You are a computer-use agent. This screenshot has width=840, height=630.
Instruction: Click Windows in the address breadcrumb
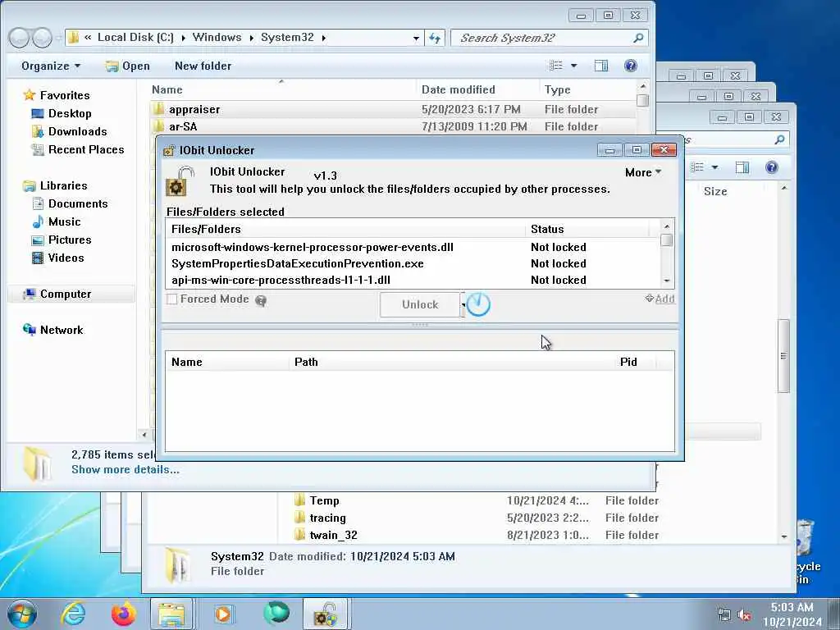pos(217,38)
